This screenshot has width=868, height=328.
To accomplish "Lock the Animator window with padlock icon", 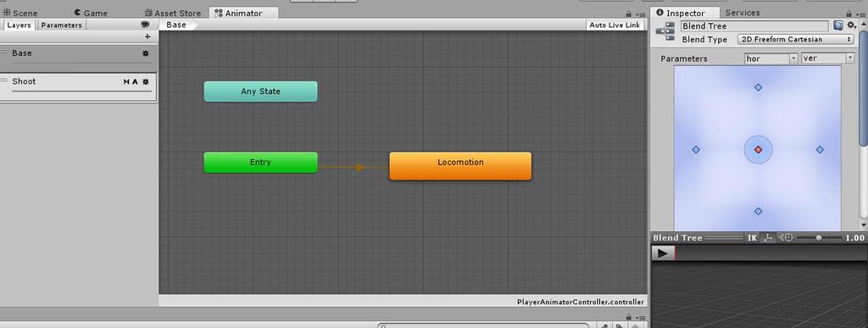I will point(628,14).
